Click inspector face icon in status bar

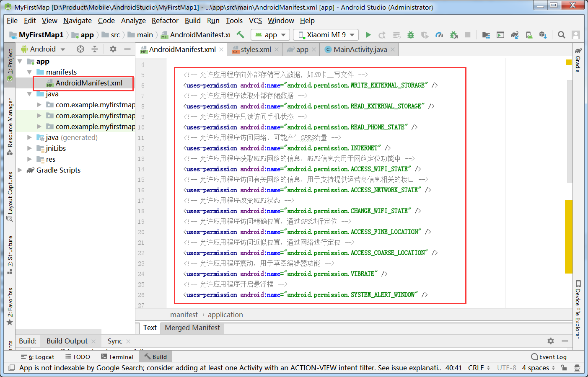pyautogui.click(x=577, y=368)
